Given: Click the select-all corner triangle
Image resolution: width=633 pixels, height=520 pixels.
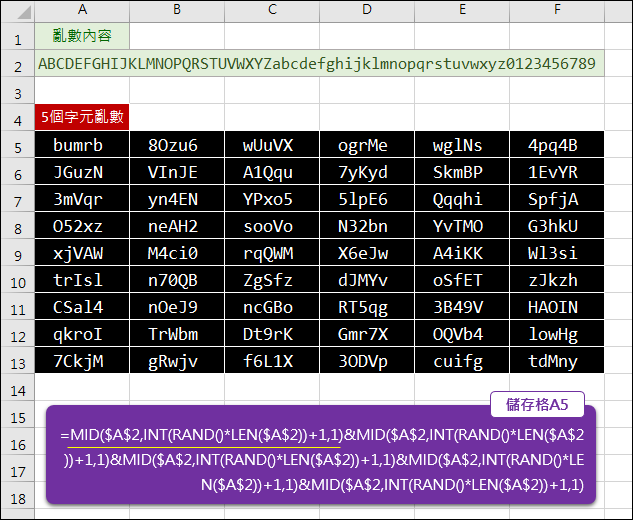Looking at the screenshot, I should 24,12.
